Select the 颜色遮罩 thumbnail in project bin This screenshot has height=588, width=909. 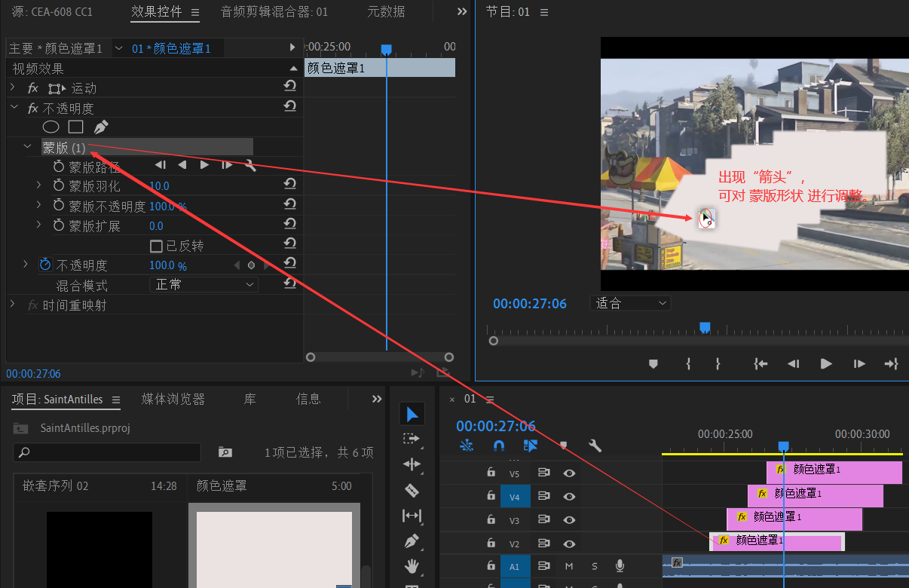pyautogui.click(x=274, y=550)
